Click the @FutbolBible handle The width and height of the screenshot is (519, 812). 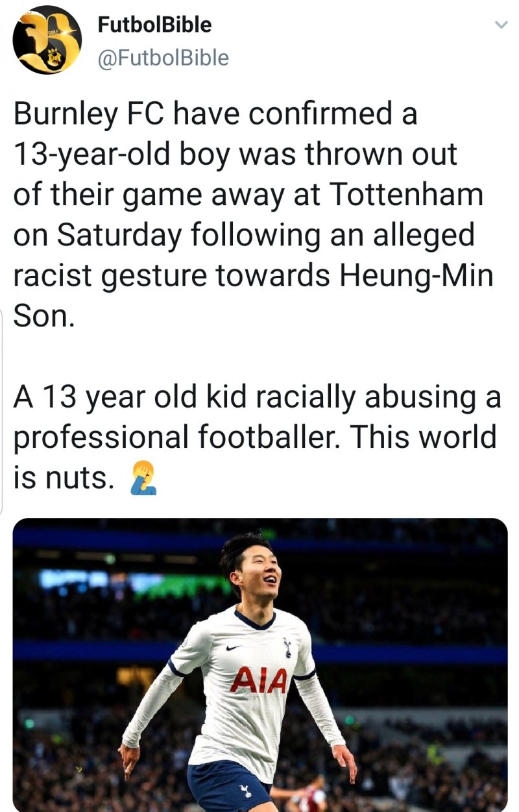pos(163,58)
